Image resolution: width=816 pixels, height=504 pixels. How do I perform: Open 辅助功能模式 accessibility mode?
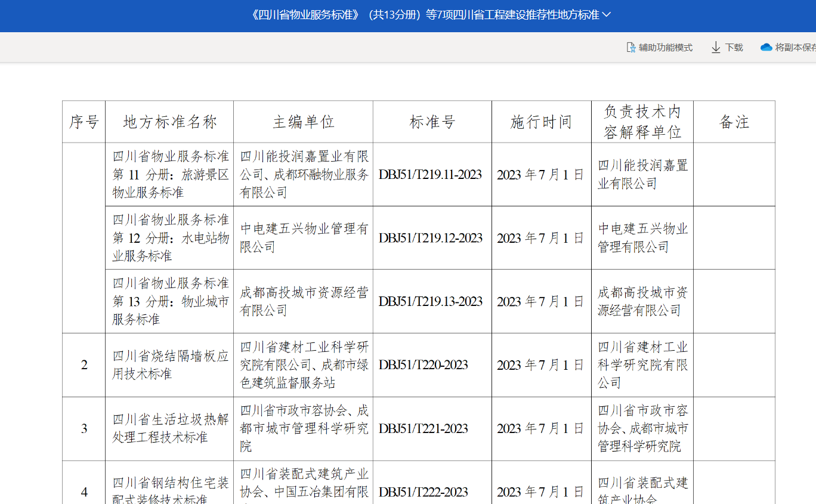(659, 47)
